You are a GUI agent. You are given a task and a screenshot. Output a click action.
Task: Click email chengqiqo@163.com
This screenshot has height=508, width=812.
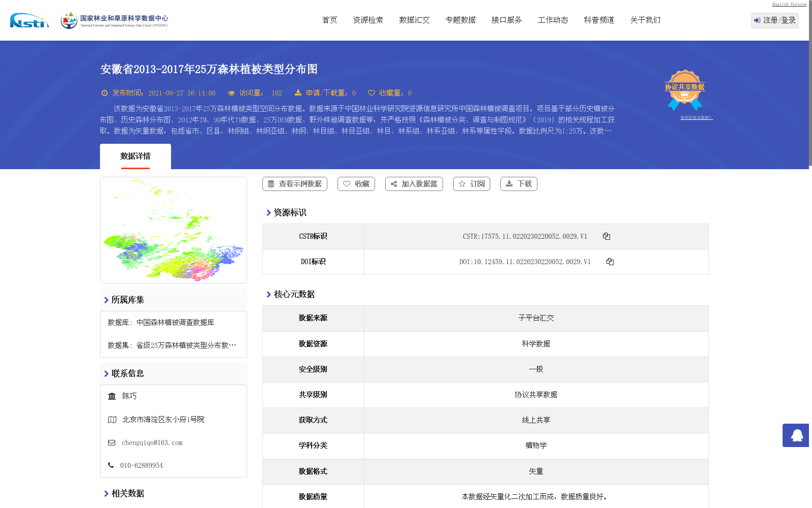[x=152, y=443]
